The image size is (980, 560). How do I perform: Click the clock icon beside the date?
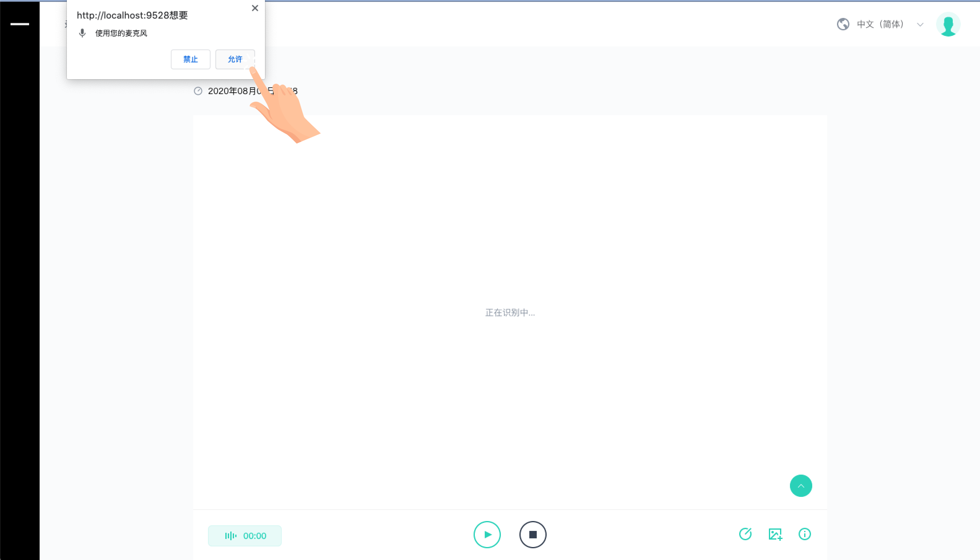click(198, 91)
